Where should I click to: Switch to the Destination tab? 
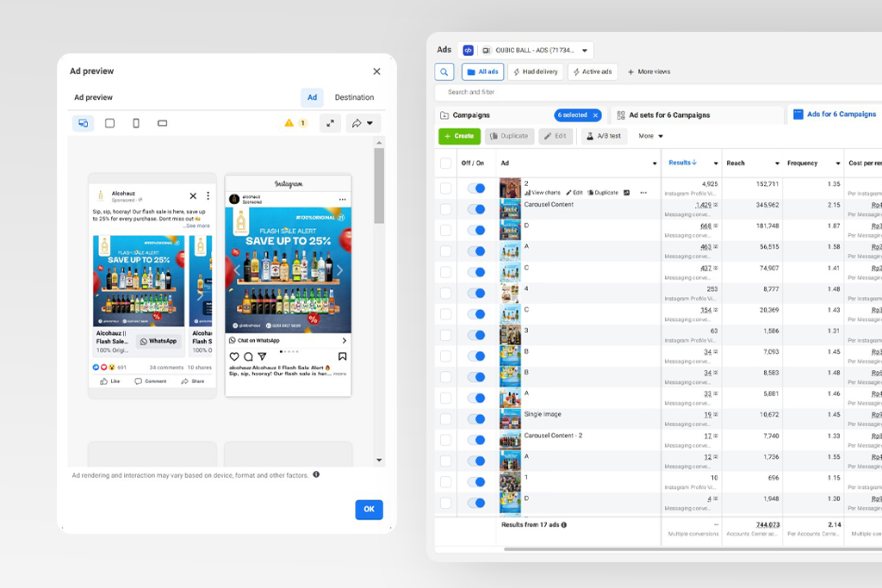[x=354, y=97]
